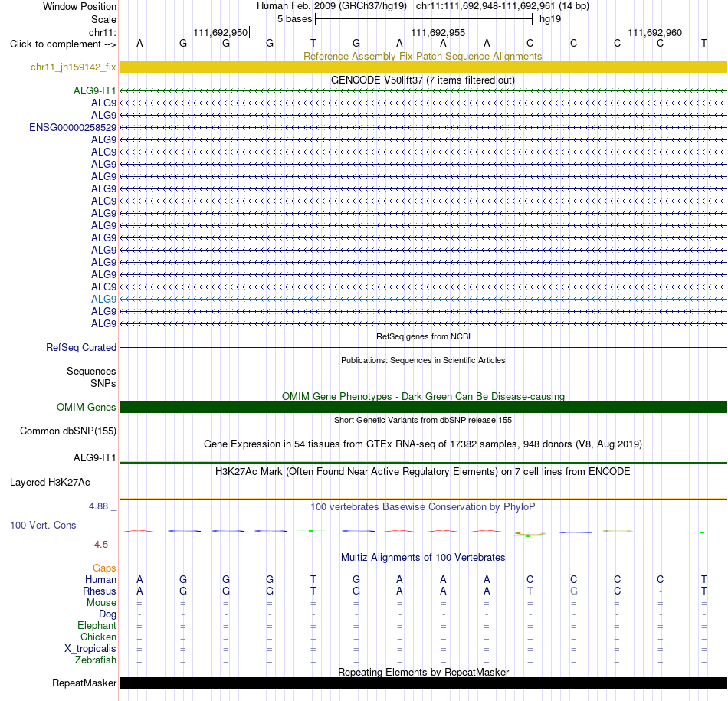728x701 pixels.
Task: Click the 4.88 PhyloP upper scale value
Action: [x=98, y=506]
